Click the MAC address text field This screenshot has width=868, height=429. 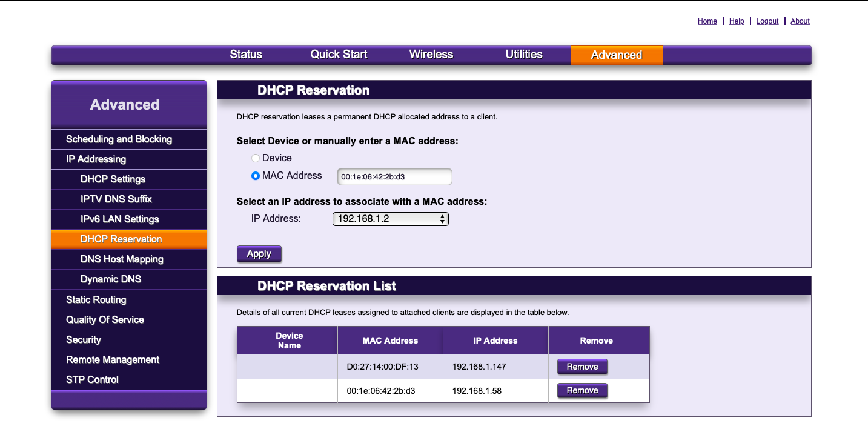[394, 177]
